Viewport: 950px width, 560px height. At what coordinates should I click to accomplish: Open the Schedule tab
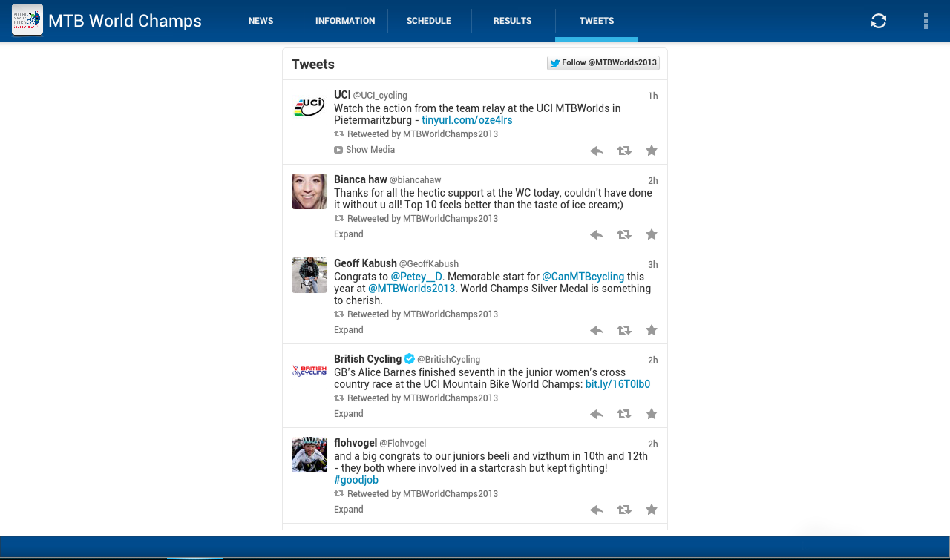pos(429,21)
